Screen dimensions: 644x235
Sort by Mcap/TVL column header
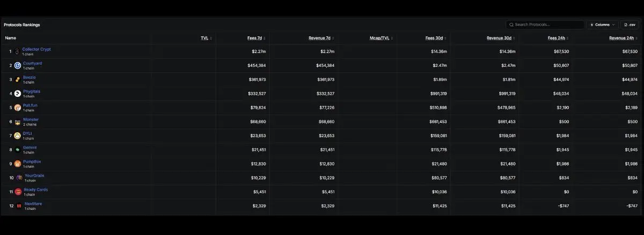tap(379, 38)
